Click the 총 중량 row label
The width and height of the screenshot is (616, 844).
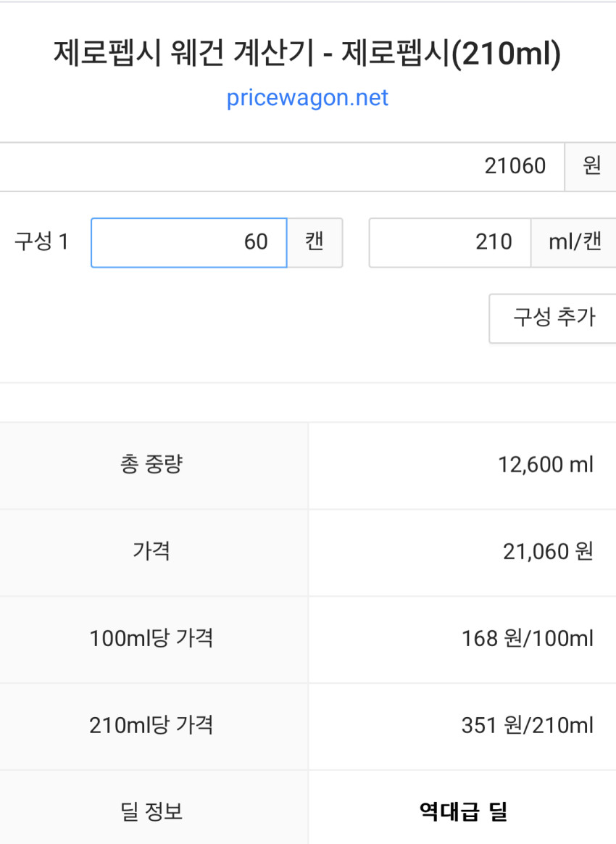(x=151, y=465)
